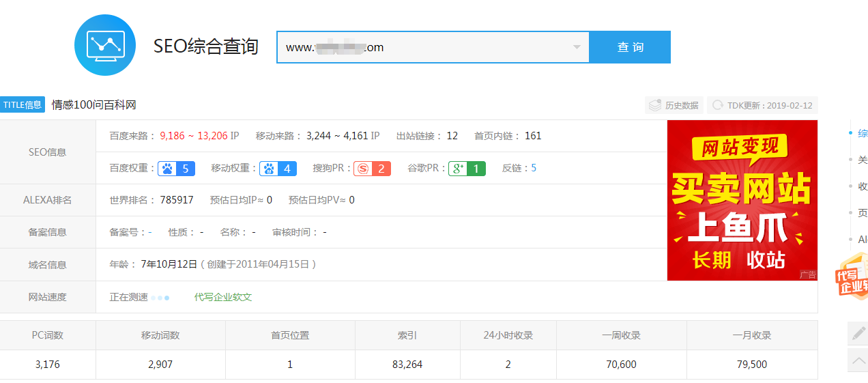This screenshot has width=868, height=383.
Task: Click the TDK更新 refresh icon
Action: click(x=717, y=105)
